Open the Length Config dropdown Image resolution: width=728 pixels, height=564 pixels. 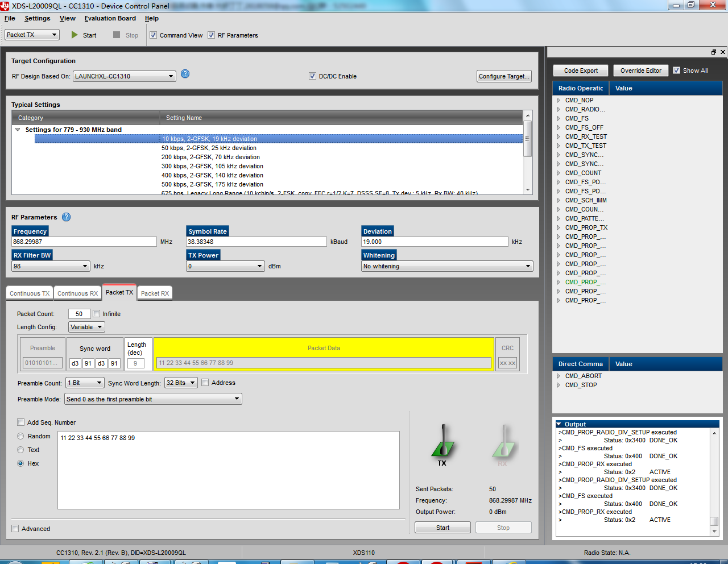coord(86,327)
